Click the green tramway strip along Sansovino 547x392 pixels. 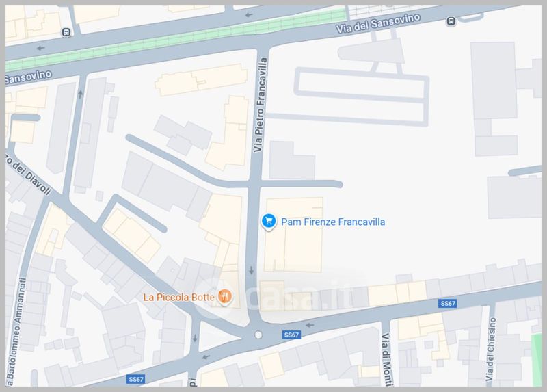coord(176,40)
